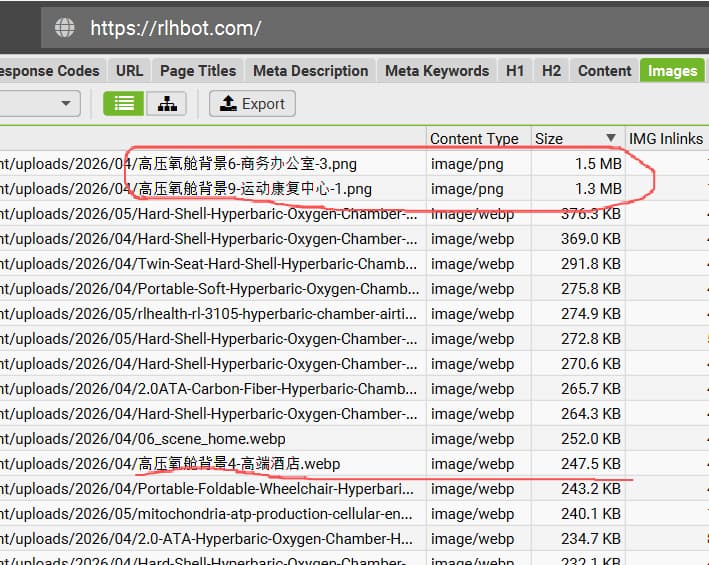Open the H2 tab

pos(551,71)
